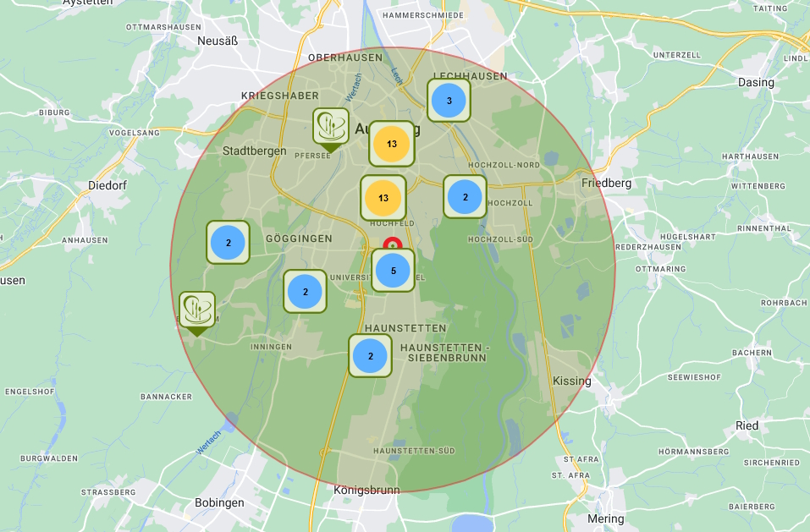Viewport: 810px width, 532px height.
Task: Select the Bobingen town label
Action: point(219,502)
